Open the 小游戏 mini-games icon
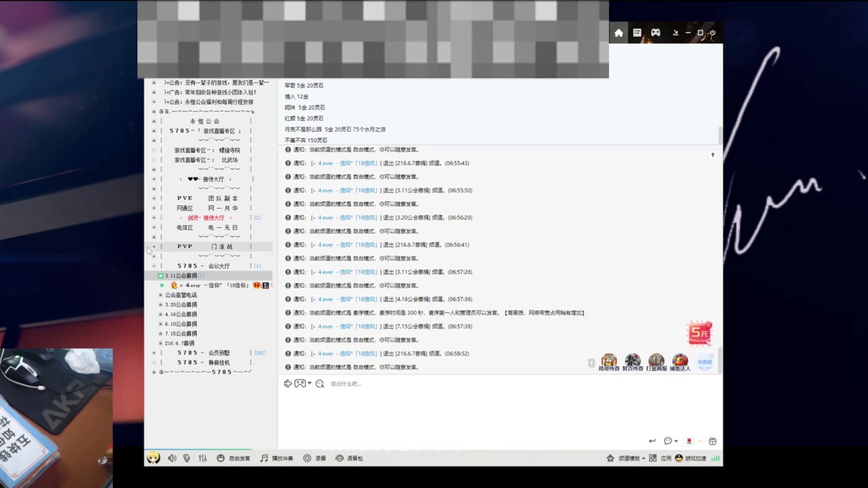Viewport: 868px width, 488px height. point(704,362)
